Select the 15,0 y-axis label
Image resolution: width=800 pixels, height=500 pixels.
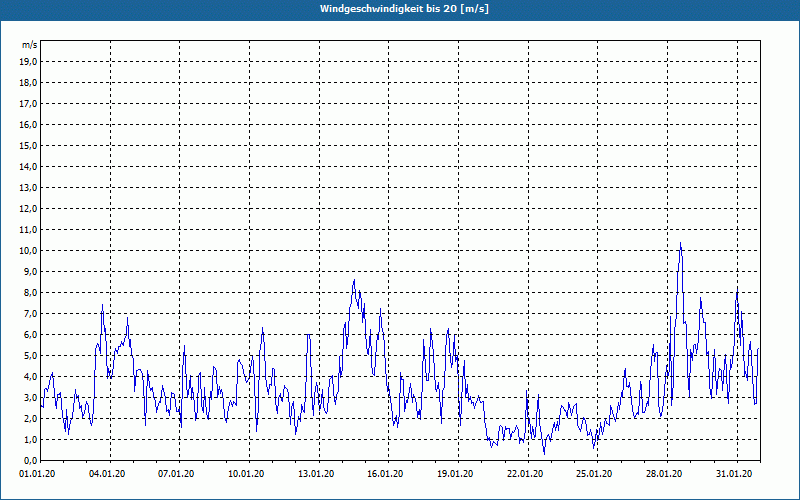click(x=28, y=145)
